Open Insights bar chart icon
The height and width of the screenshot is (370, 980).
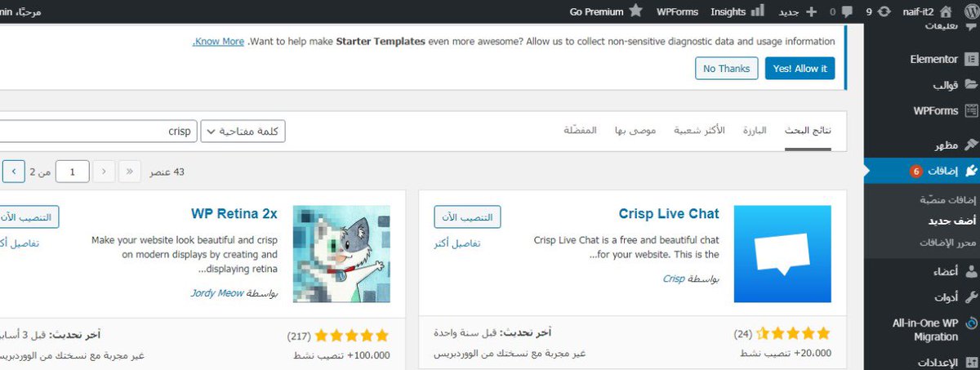point(757,11)
